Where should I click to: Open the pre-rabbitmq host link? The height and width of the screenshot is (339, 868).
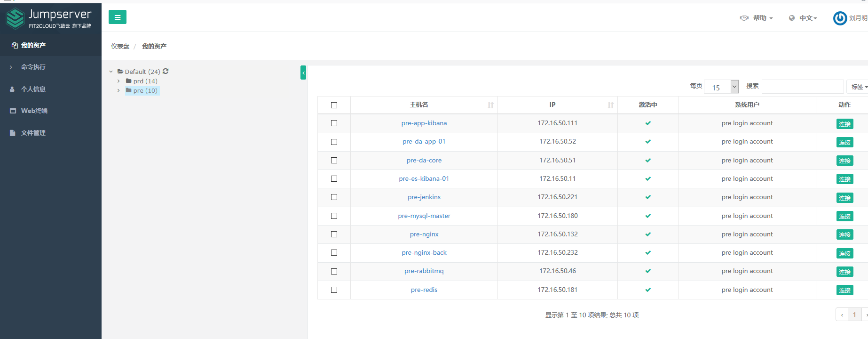tap(424, 271)
